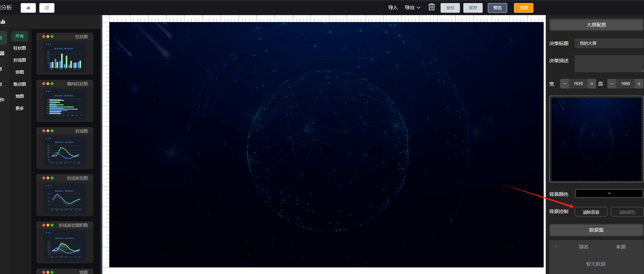Open the 导出 export dropdown
The width and height of the screenshot is (644, 274).
412,8
